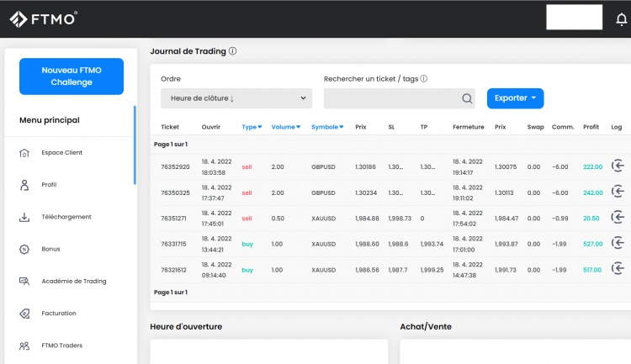Select Téléchargement in the sidebar
The height and width of the screenshot is (364, 631).
coord(66,217)
